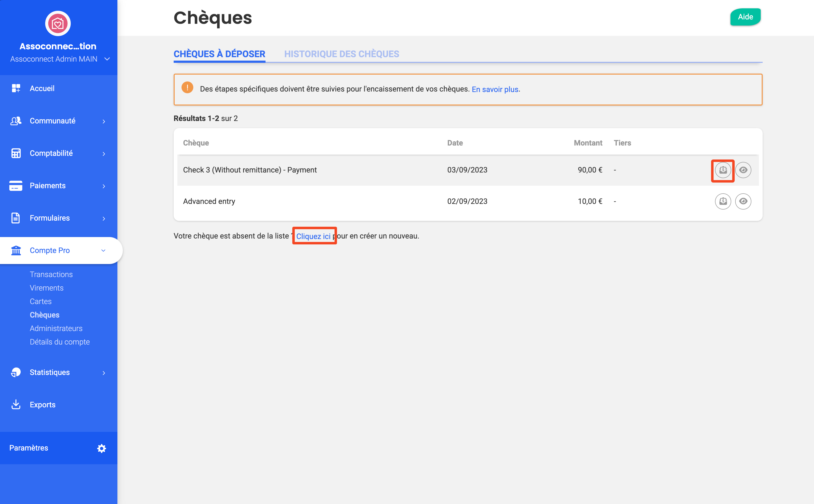Collapse the Compte Pro section chevron
The image size is (814, 504).
(x=103, y=250)
